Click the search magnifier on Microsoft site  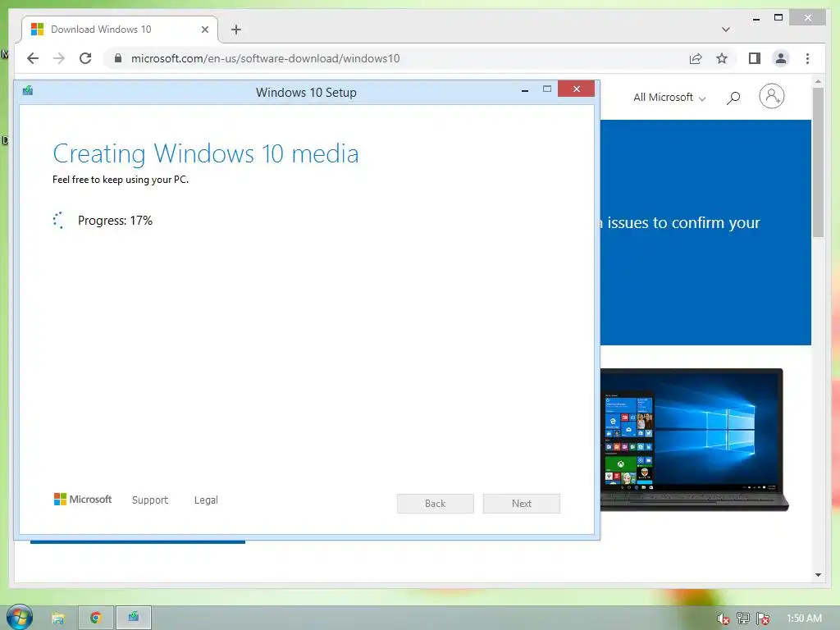pyautogui.click(x=733, y=98)
